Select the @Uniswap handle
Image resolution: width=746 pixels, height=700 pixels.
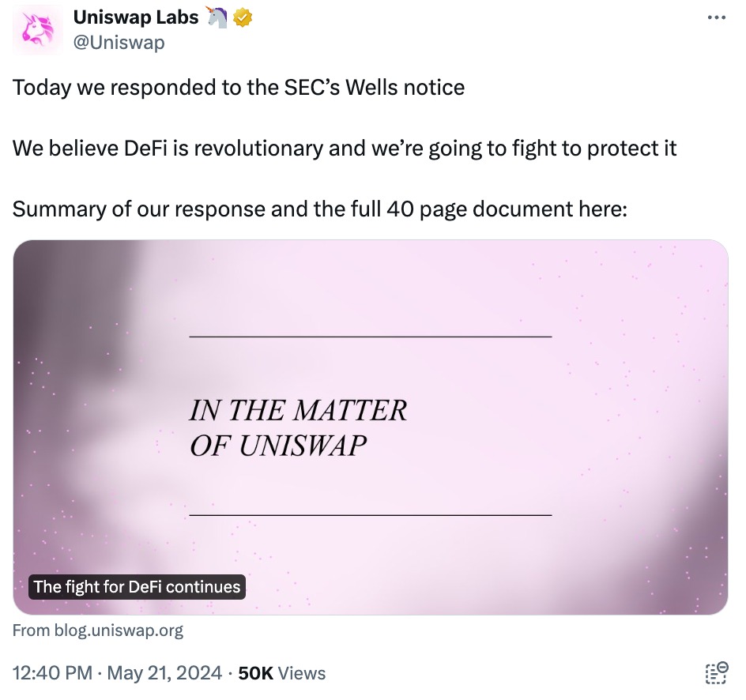point(119,43)
